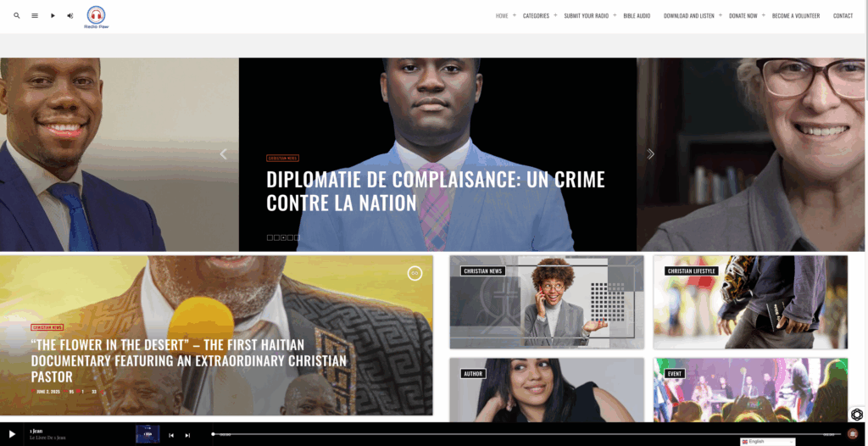The image size is (868, 446).
Task: Open the Bible Audio menu item
Action: click(637, 16)
